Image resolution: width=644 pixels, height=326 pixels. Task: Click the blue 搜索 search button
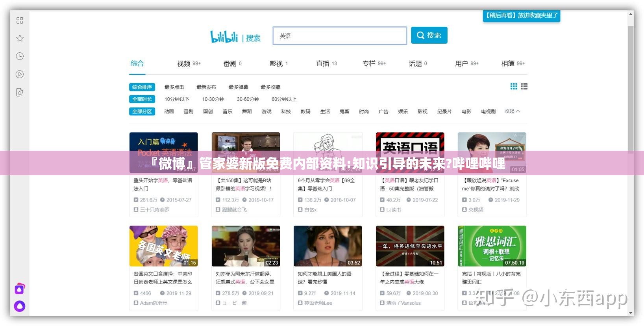click(429, 35)
